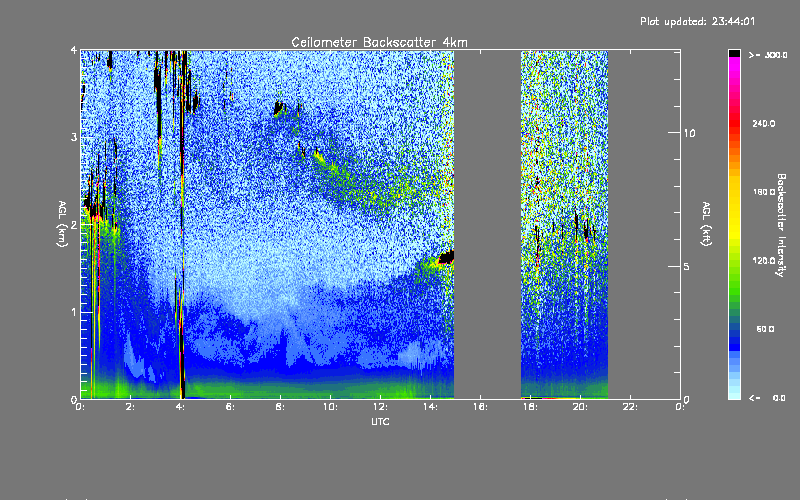The height and width of the screenshot is (500, 800).
Task: Click the 2: hour label on x-axis
Action: click(x=130, y=407)
